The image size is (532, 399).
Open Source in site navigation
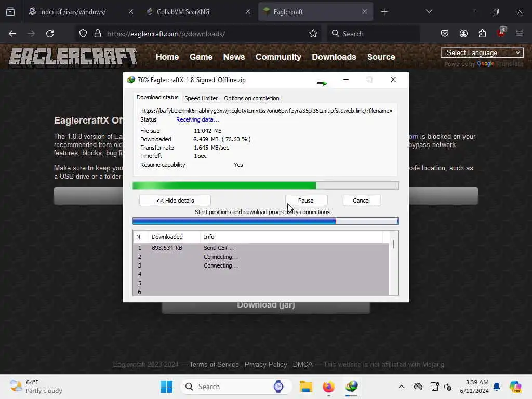tap(381, 57)
